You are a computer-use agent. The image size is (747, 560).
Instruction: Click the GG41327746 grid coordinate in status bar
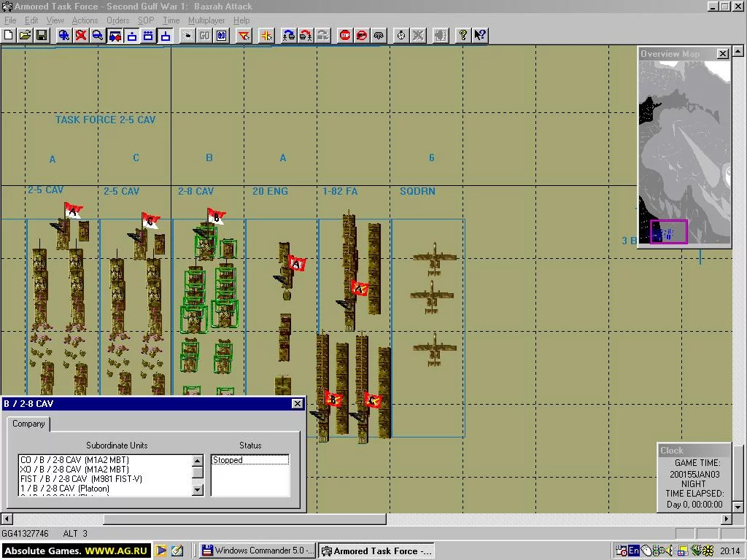coord(26,533)
